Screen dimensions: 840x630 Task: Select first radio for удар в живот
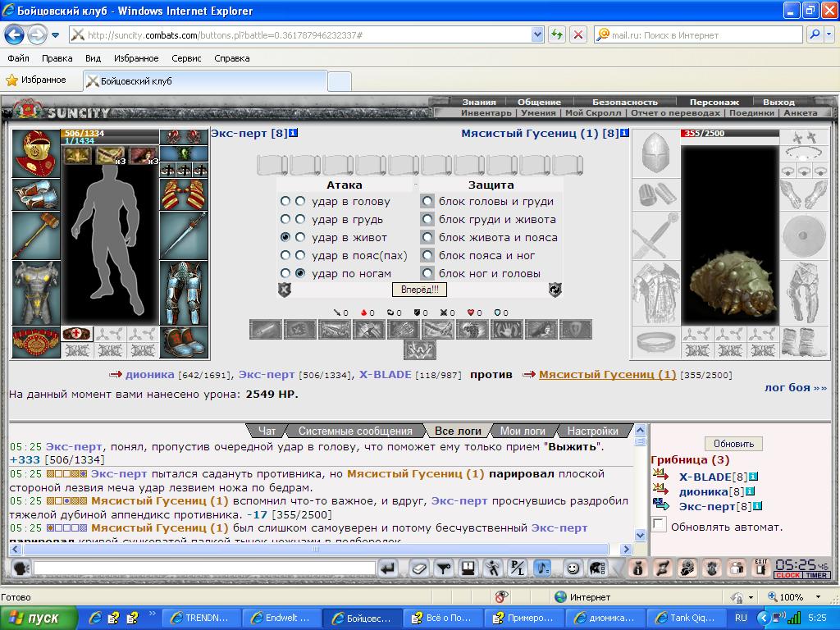[285, 237]
